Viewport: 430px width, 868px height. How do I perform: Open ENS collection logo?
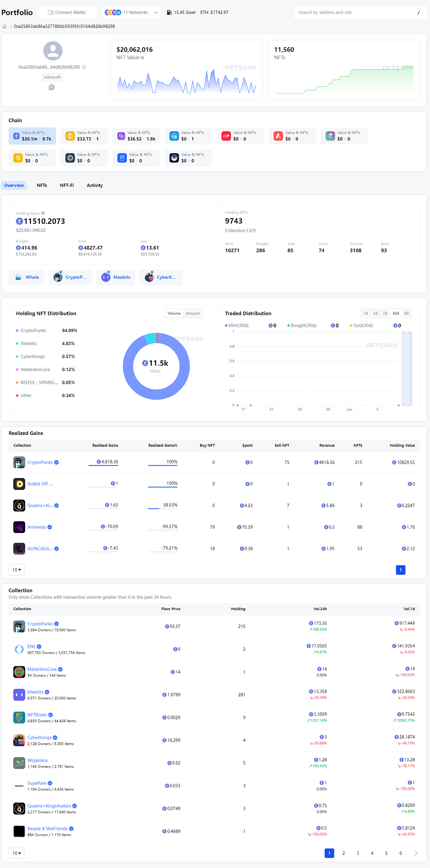pyautogui.click(x=19, y=649)
